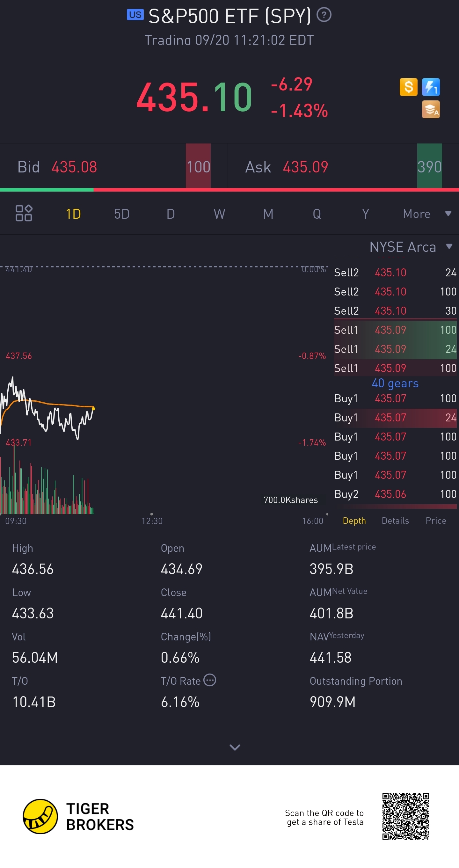Expand the 40 gears depth setting

395,383
